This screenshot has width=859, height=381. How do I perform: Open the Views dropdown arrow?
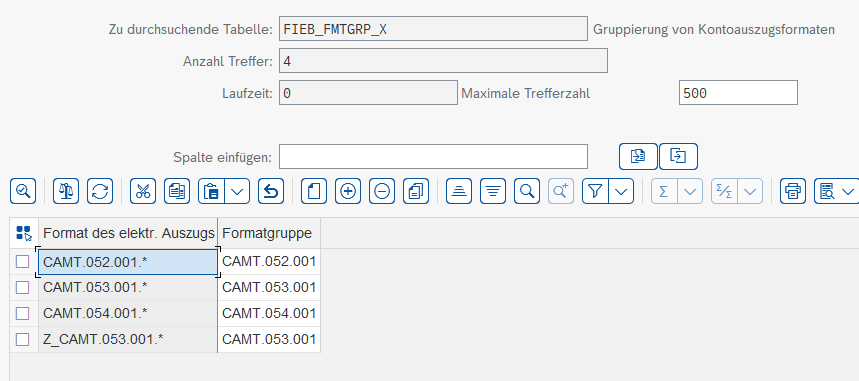pos(849,191)
